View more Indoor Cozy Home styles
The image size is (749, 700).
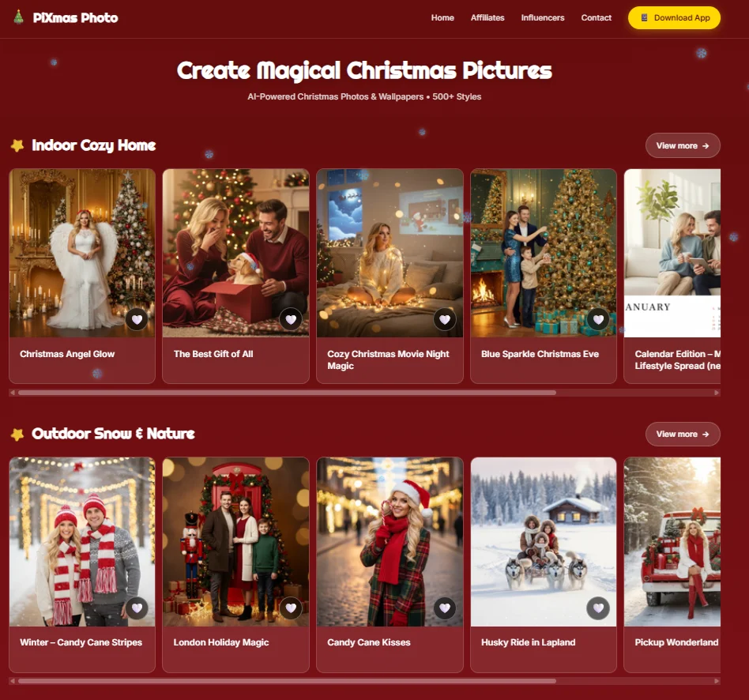[x=683, y=145]
